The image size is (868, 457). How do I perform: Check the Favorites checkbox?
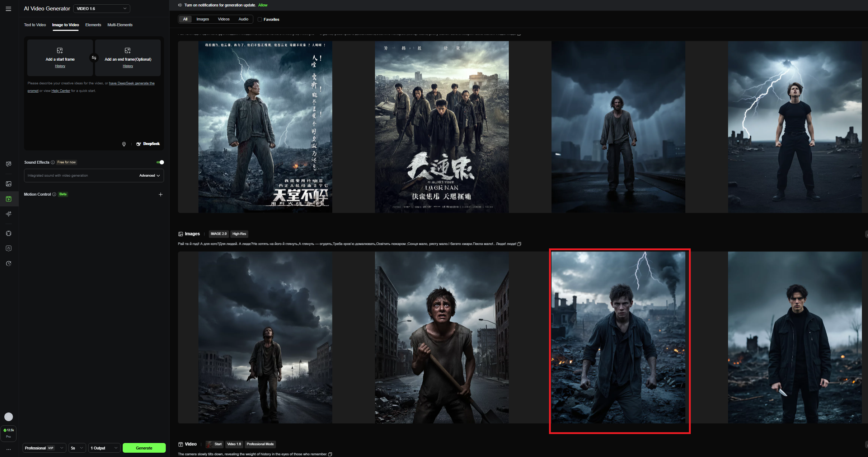[x=260, y=19]
